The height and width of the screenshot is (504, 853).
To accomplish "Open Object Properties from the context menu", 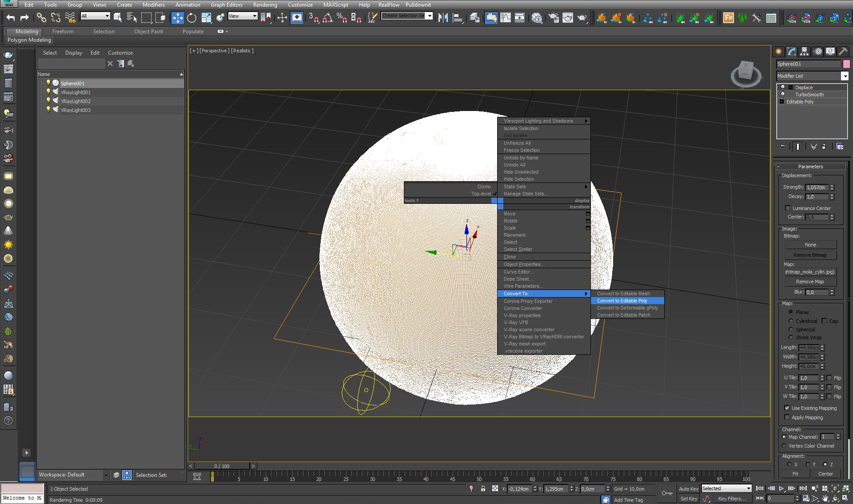I will (x=544, y=264).
